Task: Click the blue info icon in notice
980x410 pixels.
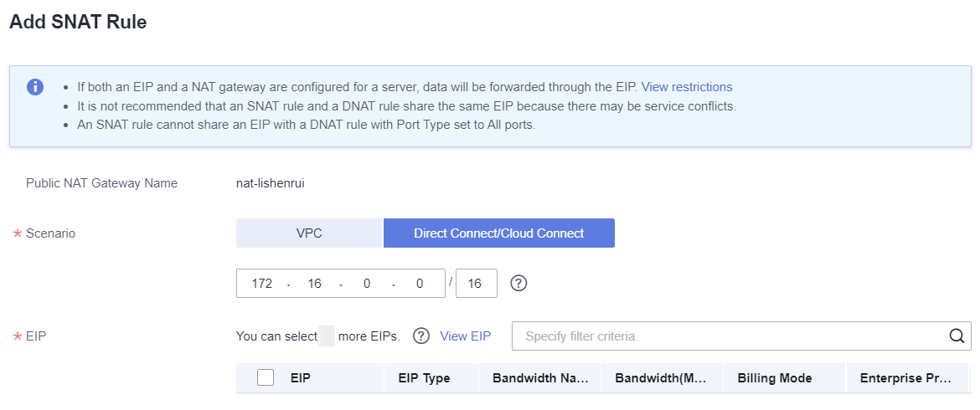Action: click(35, 87)
